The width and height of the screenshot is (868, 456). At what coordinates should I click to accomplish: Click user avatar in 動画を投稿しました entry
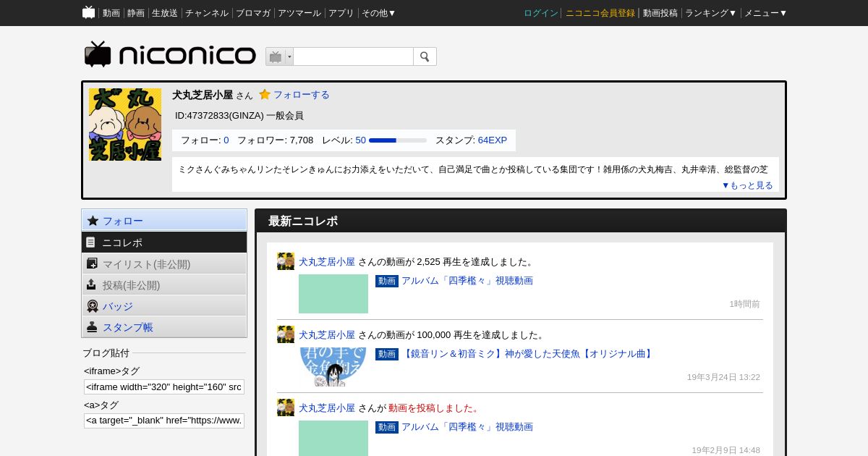[x=286, y=408]
